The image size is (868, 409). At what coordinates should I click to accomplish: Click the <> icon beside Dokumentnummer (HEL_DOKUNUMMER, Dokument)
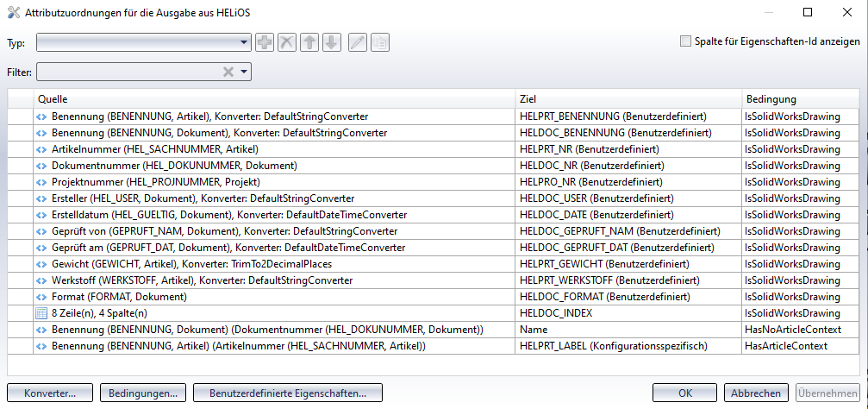tap(41, 166)
